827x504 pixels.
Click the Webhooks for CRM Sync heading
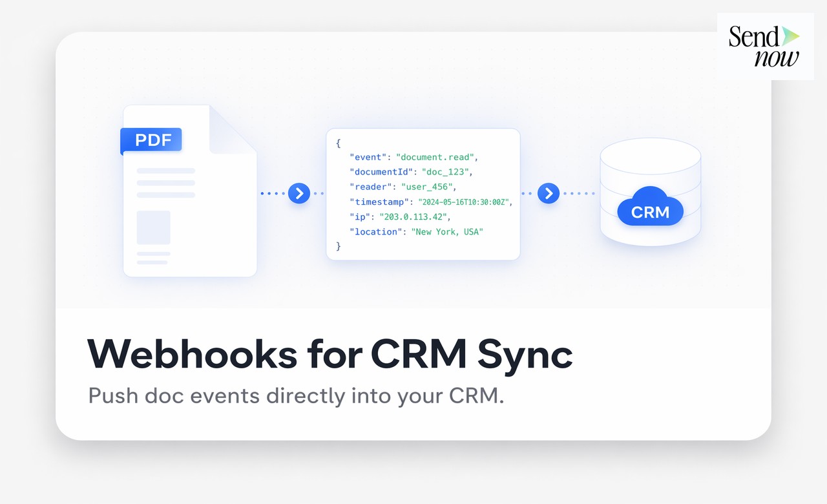pyautogui.click(x=330, y=354)
